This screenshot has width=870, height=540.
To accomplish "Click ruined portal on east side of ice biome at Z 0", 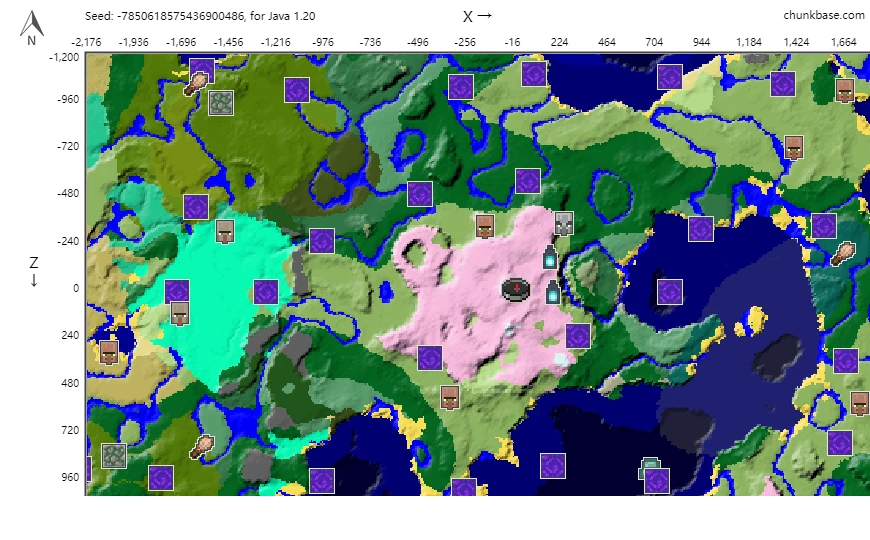I will (265, 292).
